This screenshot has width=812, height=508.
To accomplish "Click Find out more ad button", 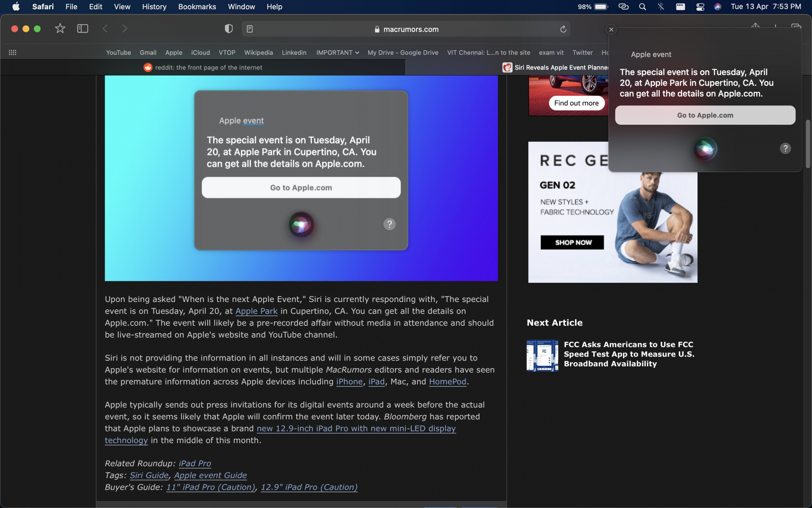I will pos(577,103).
